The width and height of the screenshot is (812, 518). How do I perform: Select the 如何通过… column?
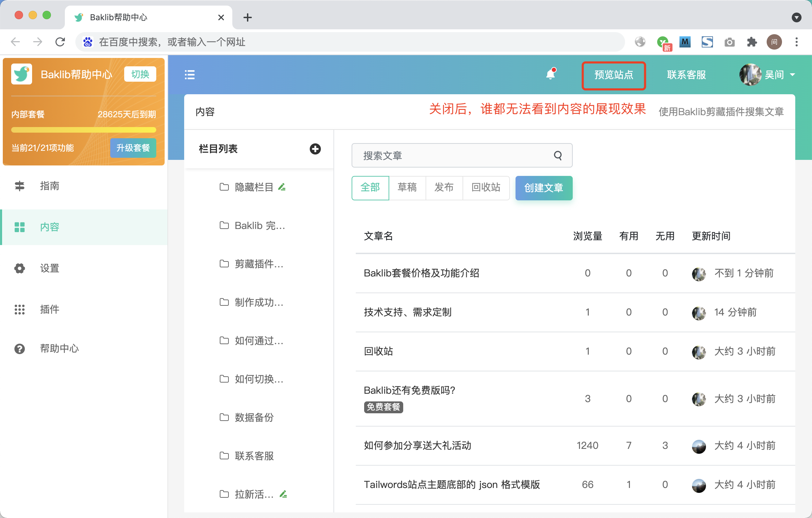tap(259, 341)
